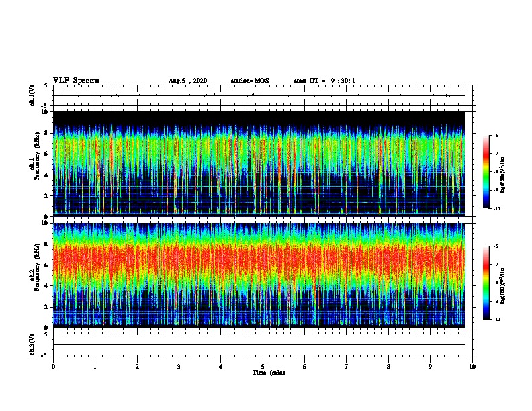Click the ch.2 spectrogram colorbar

486,283
